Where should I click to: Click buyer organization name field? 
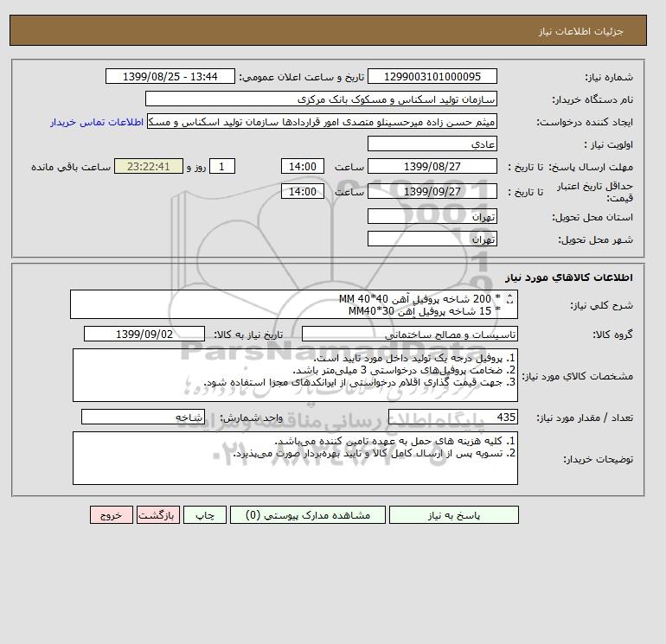coord(321,99)
